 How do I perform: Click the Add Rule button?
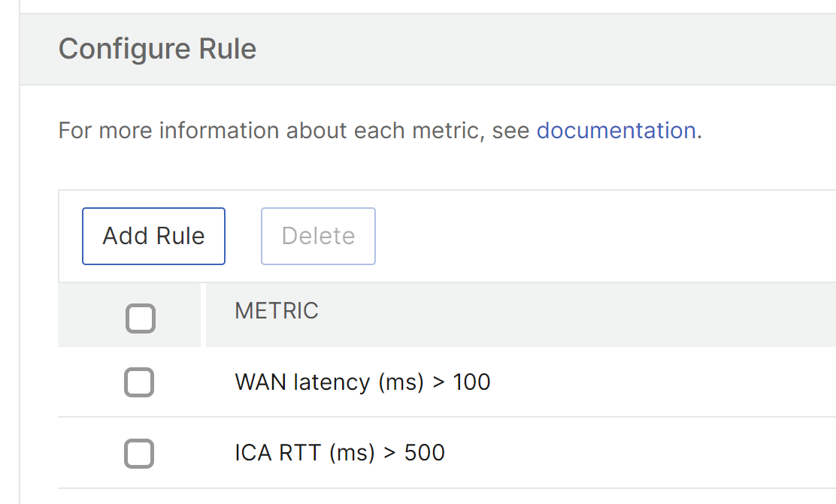click(153, 236)
